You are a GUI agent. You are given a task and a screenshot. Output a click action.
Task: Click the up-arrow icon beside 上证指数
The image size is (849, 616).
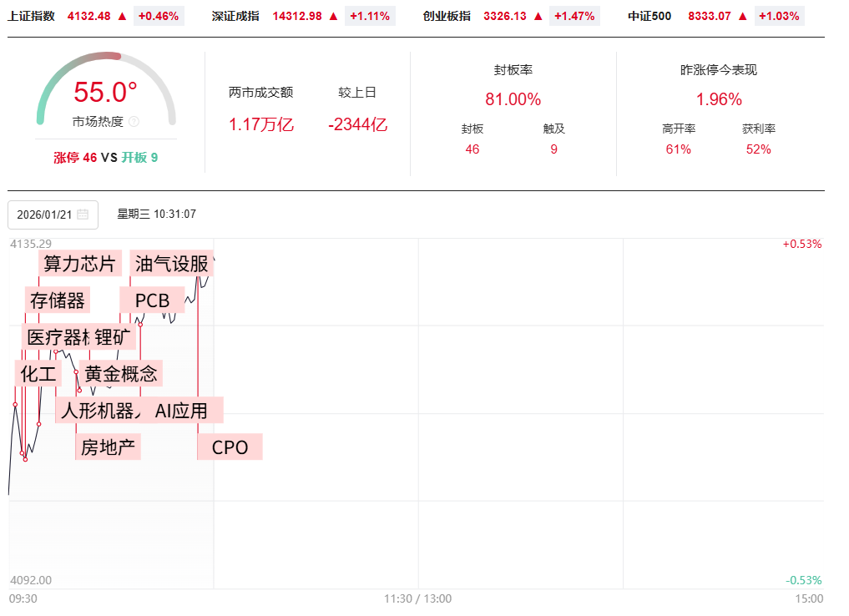123,16
